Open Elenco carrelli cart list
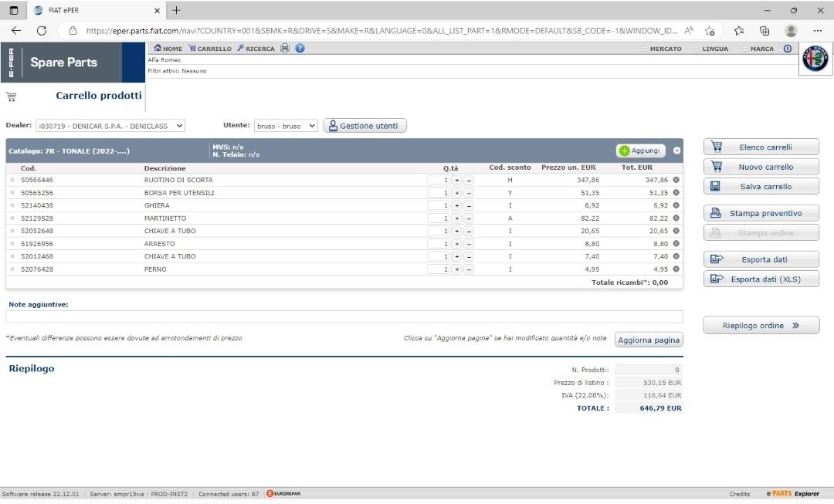This screenshot has height=504, width=834. (x=761, y=147)
